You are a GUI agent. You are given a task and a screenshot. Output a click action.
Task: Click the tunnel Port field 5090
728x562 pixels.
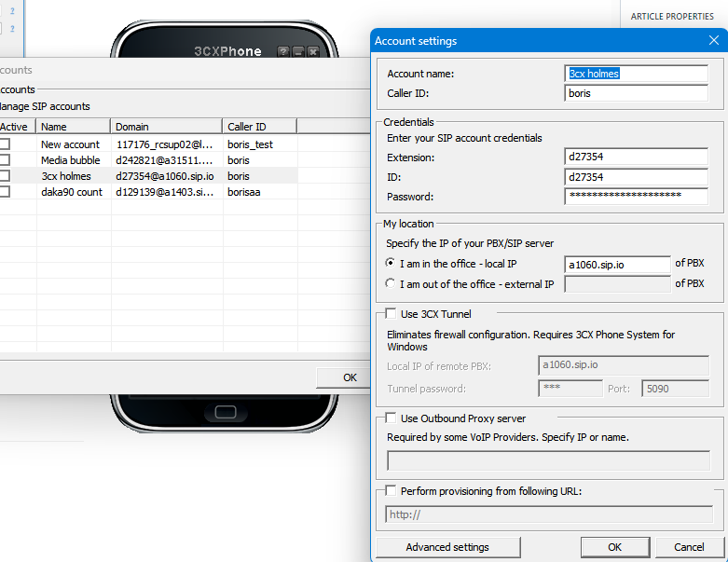675,389
